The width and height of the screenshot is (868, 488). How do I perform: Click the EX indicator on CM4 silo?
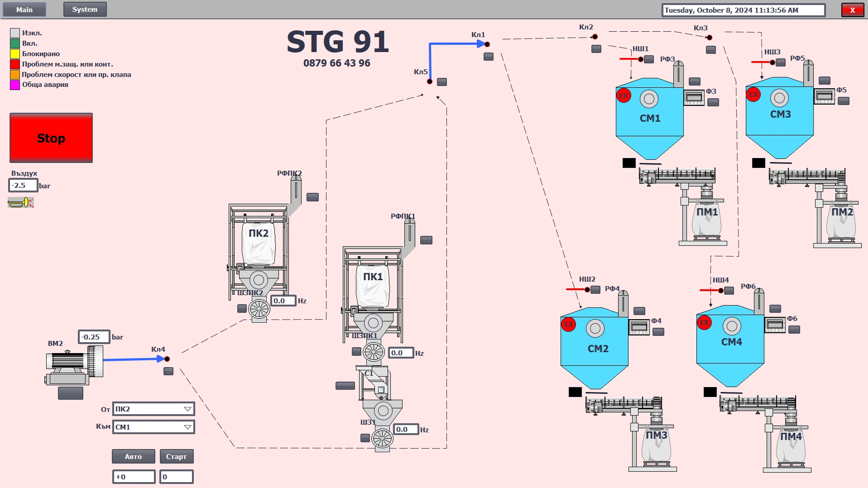(704, 323)
